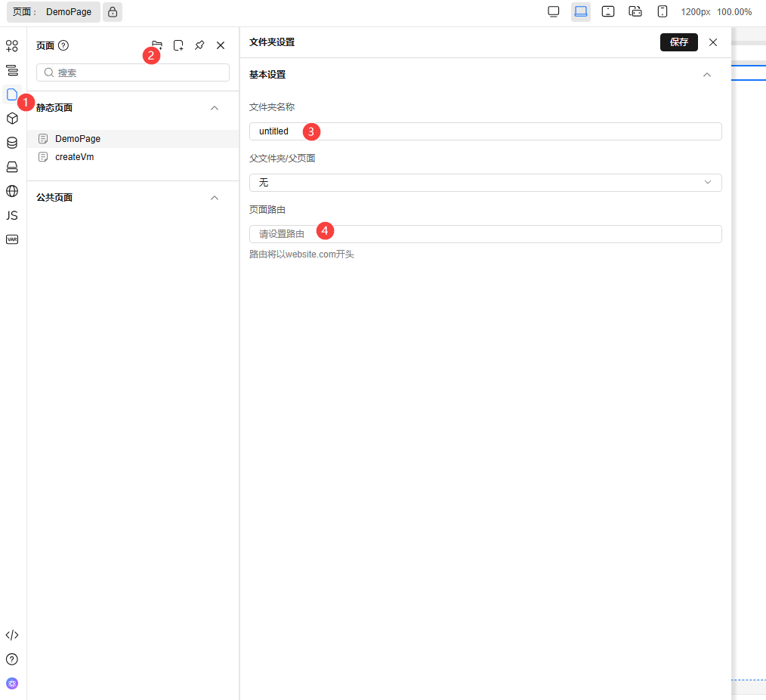Open the data source database icon
The height and width of the screenshot is (700, 766).
(x=12, y=143)
